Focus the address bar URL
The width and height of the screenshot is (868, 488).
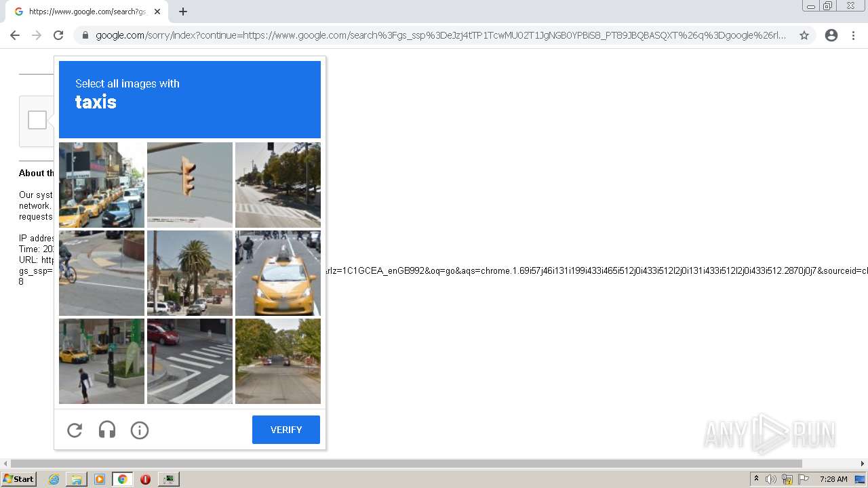[441, 35]
